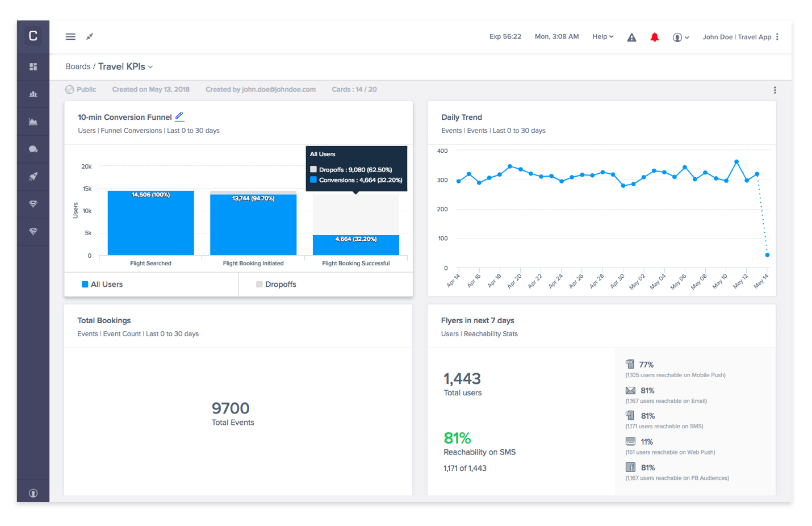The width and height of the screenshot is (812, 526).
Task: Select the analytics chart icon in sidebar
Action: 33,122
